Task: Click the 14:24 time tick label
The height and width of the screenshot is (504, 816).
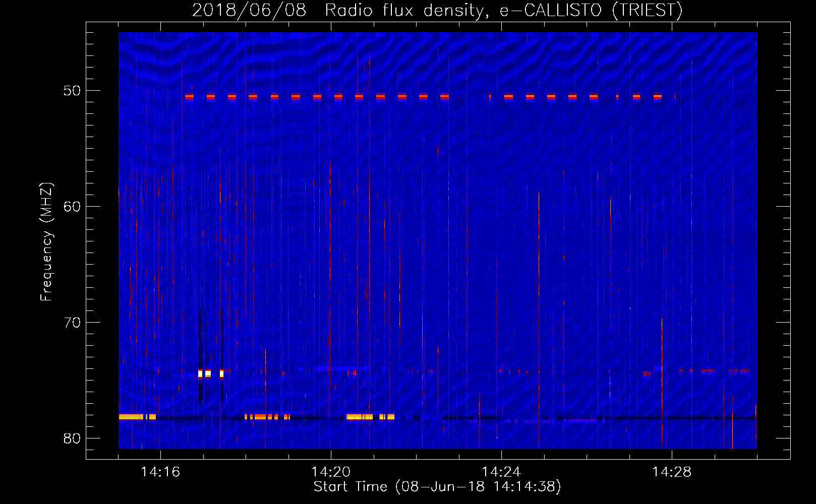Action: click(x=501, y=472)
